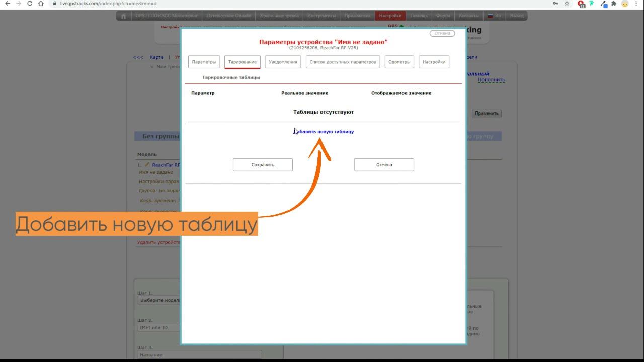Screen dimensions: 644x362
Task: Select the Тарирование tab
Action: pyautogui.click(x=243, y=62)
